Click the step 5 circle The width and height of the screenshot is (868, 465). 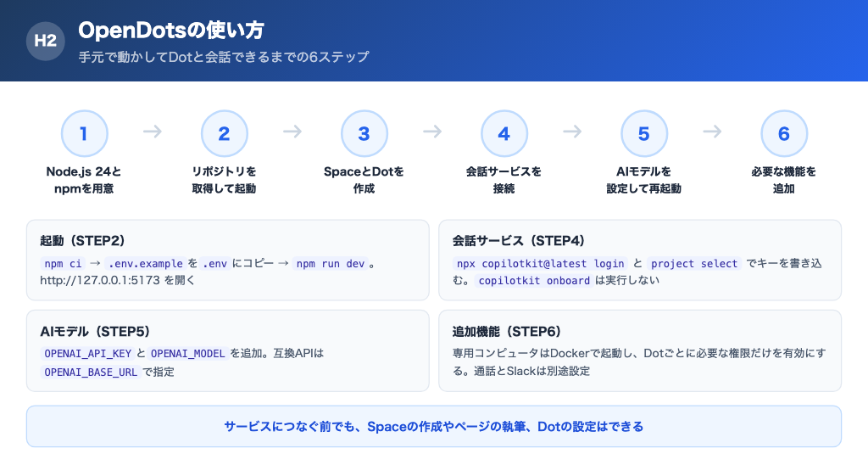tap(644, 133)
